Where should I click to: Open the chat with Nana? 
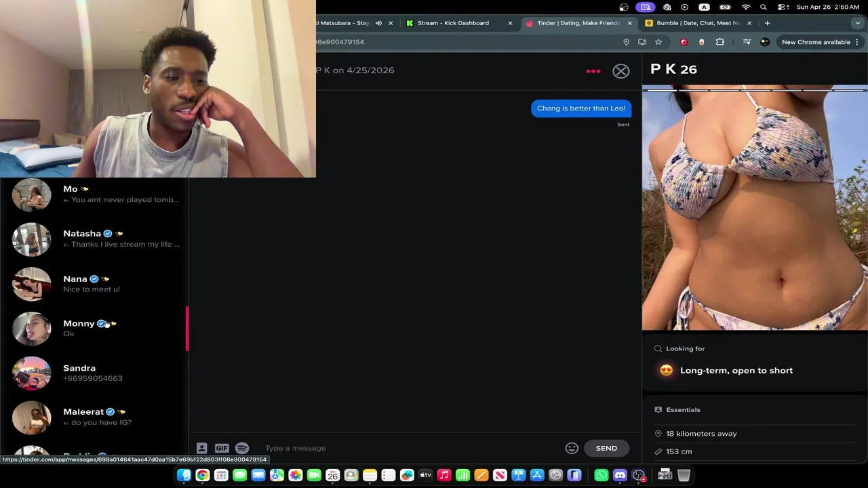point(94,283)
